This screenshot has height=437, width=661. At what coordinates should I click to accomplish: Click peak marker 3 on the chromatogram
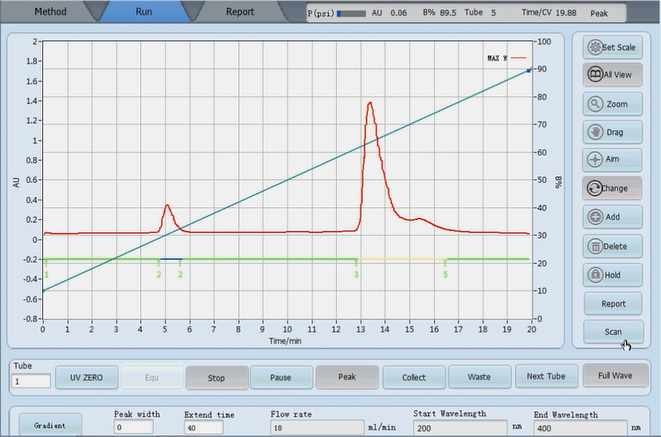coord(356,272)
